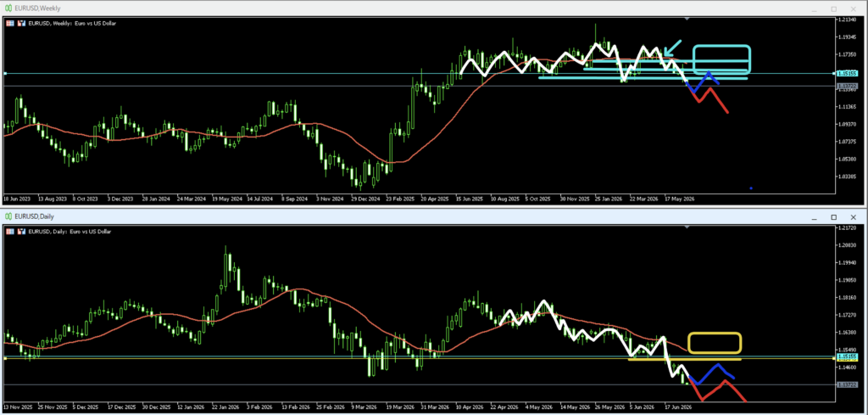Viewport: 868px width, 415px height.
Task: Click the EURUSD,Daily window candlestick icon
Action: [8, 216]
